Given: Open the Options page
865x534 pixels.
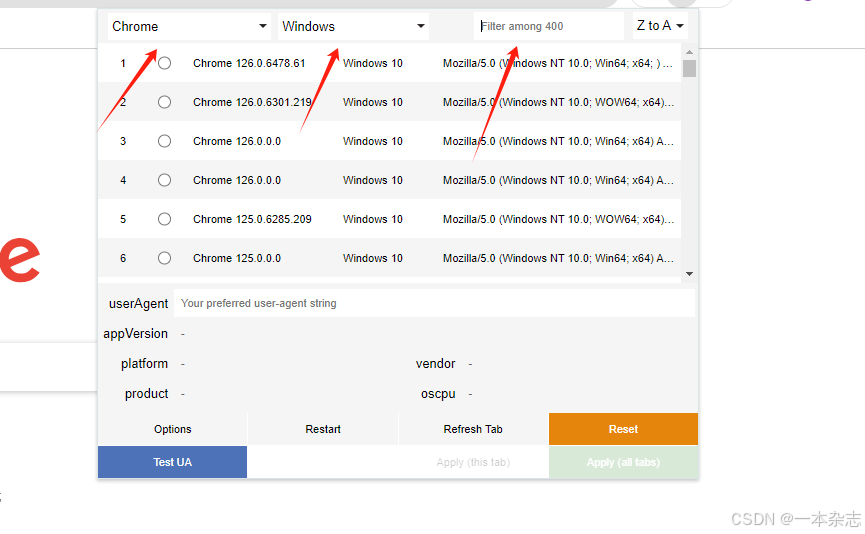Looking at the screenshot, I should [173, 429].
